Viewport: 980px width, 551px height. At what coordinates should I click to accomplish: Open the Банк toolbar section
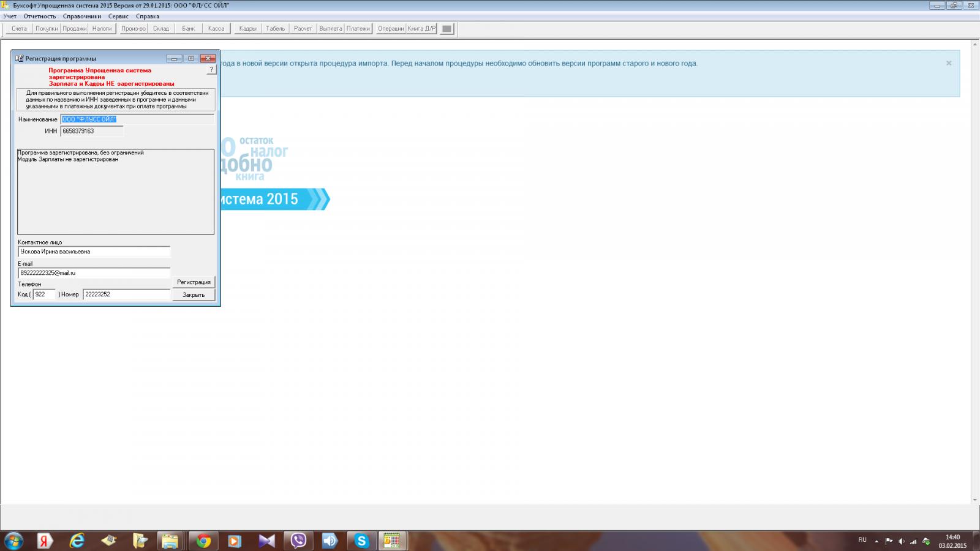(188, 29)
